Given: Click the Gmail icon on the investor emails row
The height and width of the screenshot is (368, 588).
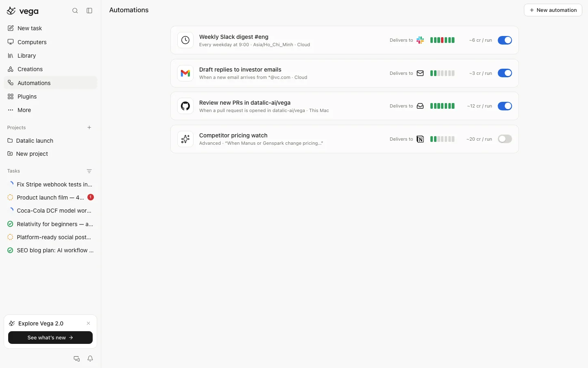Looking at the screenshot, I should tap(185, 73).
